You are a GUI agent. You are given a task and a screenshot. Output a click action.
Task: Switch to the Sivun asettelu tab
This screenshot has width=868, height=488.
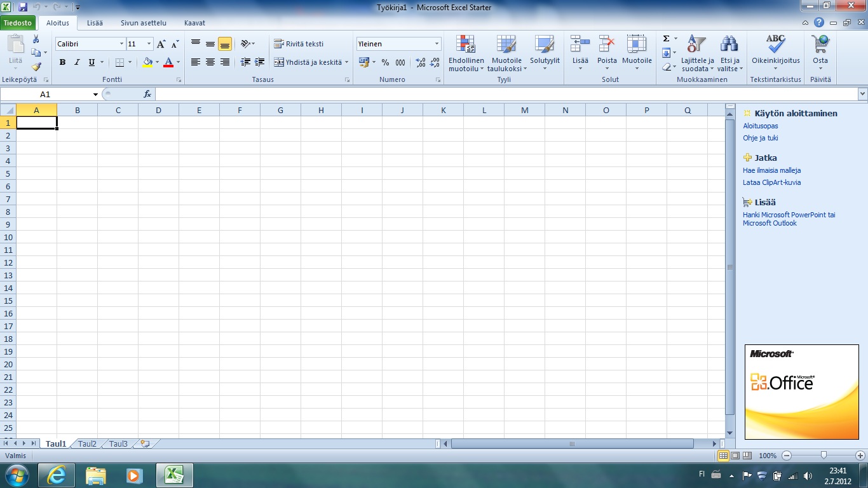[144, 23]
